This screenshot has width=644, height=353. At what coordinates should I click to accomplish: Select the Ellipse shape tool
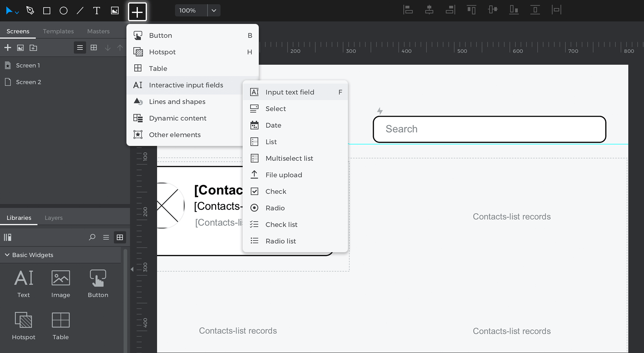pos(63,11)
